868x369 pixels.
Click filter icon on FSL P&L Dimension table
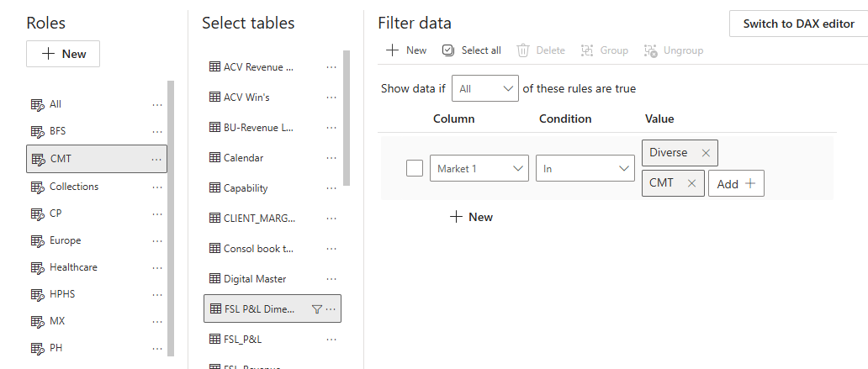(x=316, y=309)
